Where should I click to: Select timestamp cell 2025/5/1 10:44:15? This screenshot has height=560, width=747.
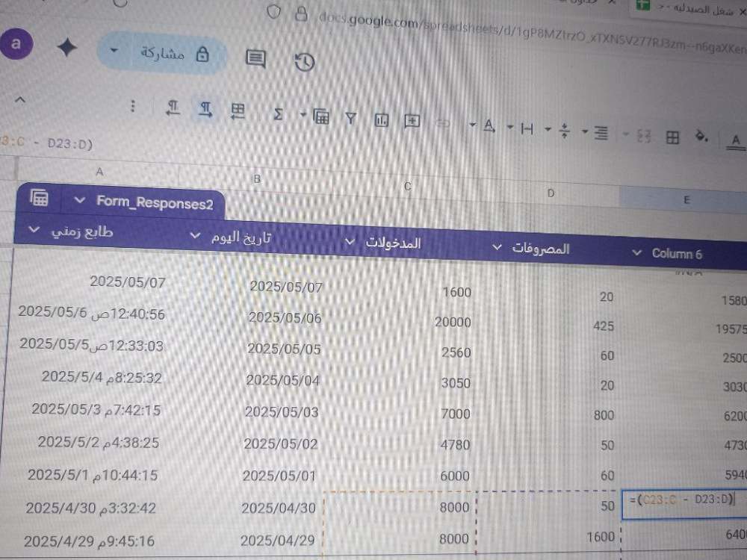(93, 475)
